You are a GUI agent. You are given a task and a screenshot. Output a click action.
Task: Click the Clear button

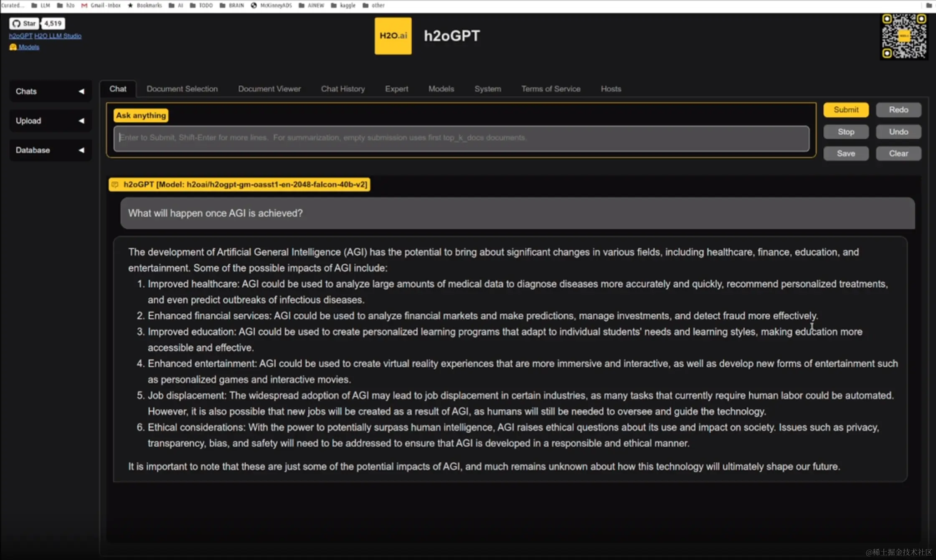[x=898, y=153]
